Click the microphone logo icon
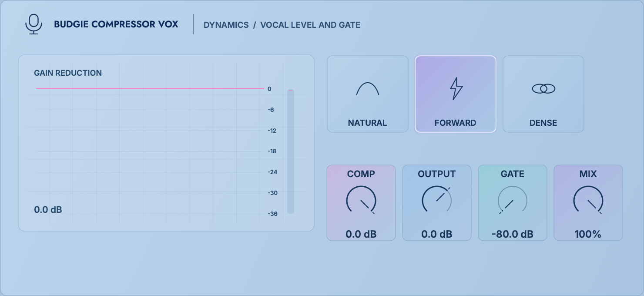Image resolution: width=644 pixels, height=296 pixels. click(34, 24)
